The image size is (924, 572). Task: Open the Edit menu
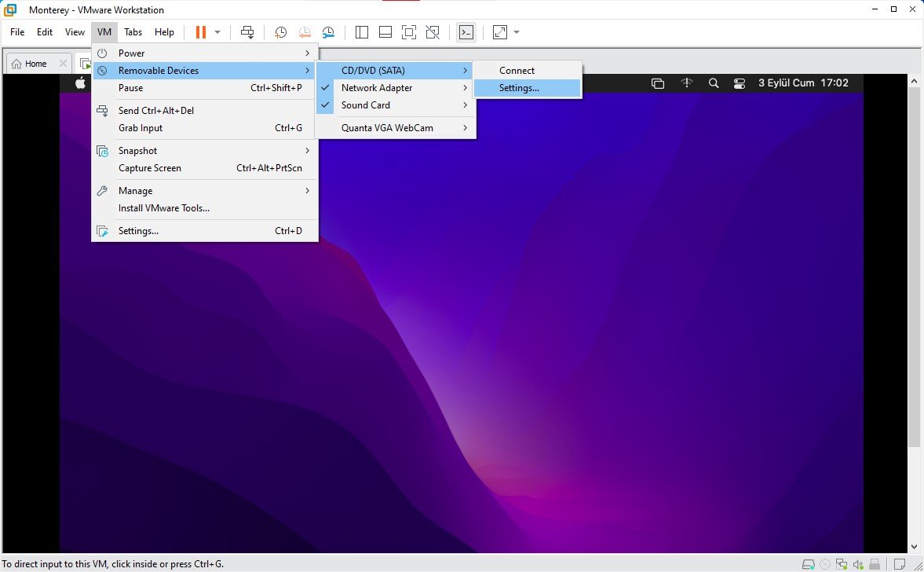point(45,32)
